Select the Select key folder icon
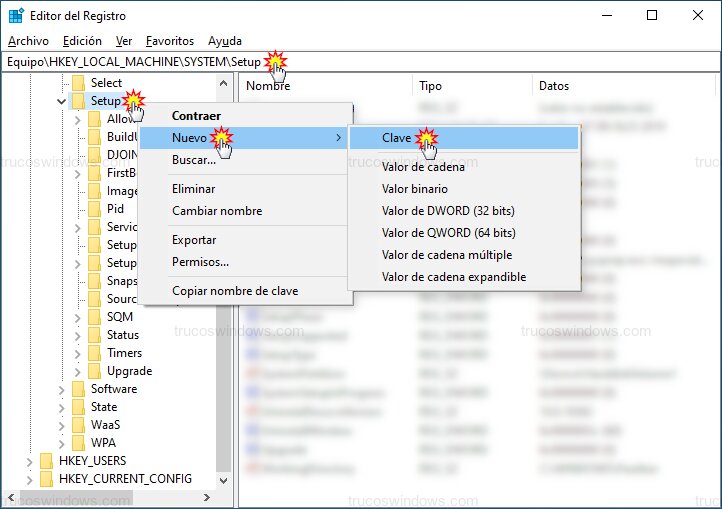Screen dimensions: 722x509 [x=78, y=83]
